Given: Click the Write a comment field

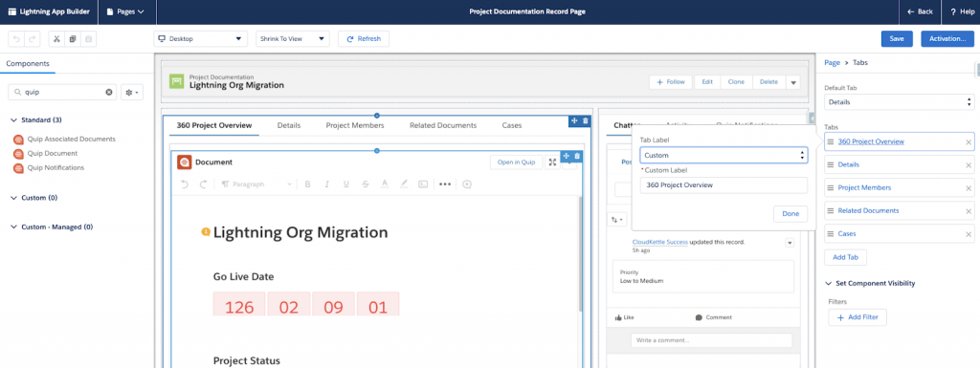Looking at the screenshot, I should (711, 340).
